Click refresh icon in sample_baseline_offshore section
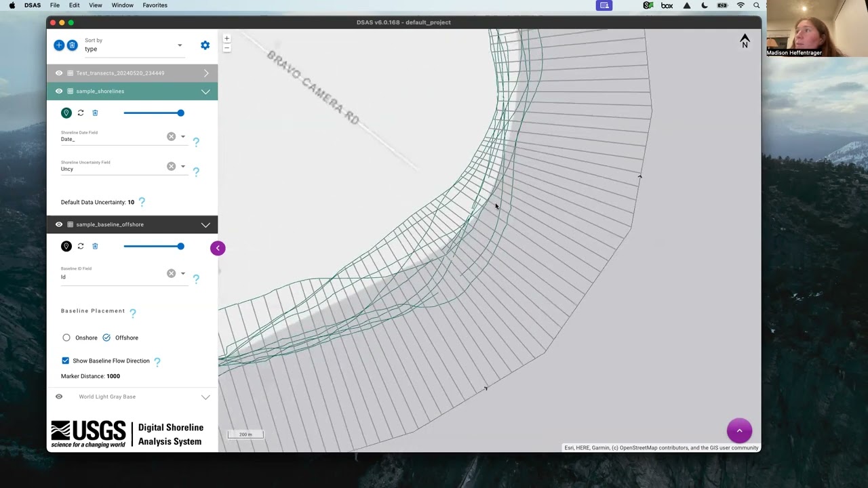The width and height of the screenshot is (868, 488). pos(81,246)
